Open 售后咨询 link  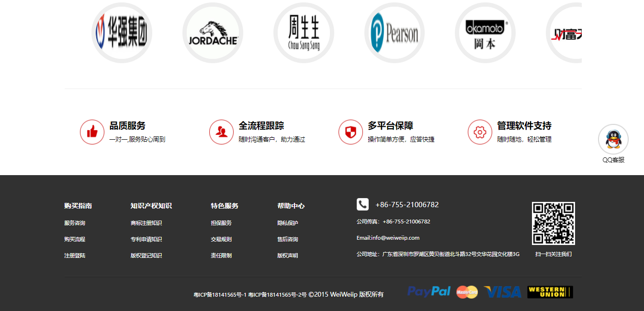click(x=288, y=239)
